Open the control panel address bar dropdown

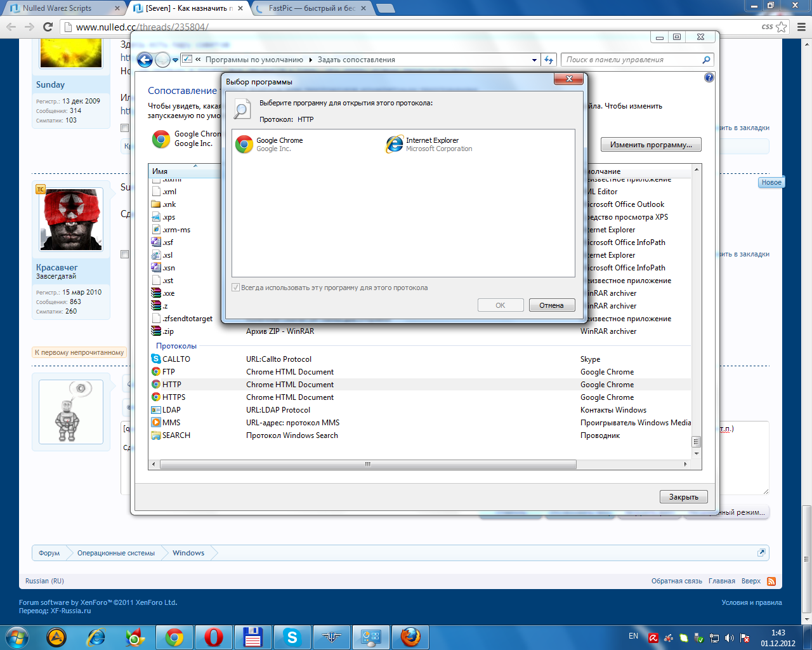[x=534, y=60]
